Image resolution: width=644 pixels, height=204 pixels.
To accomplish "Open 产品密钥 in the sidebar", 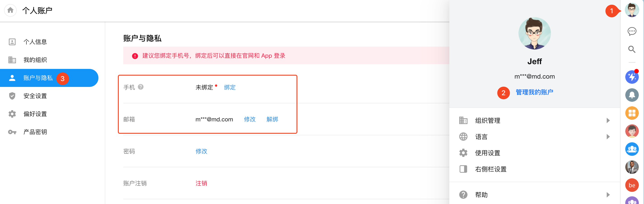I will click(35, 132).
